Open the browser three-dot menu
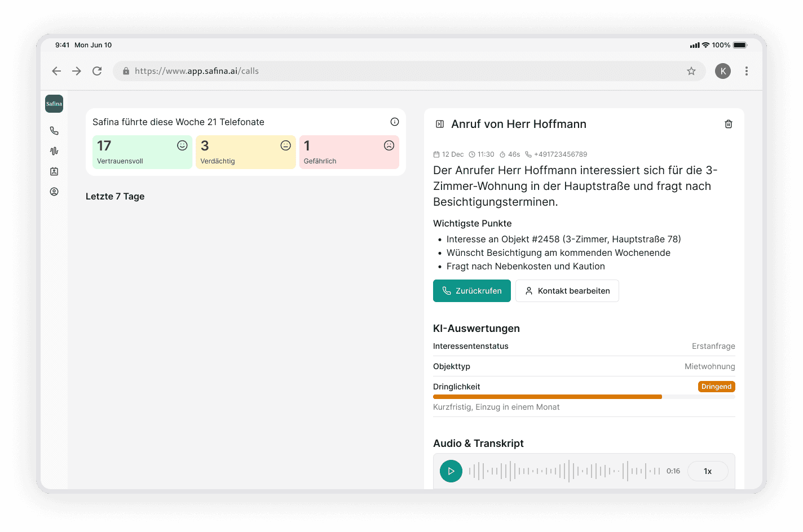 [747, 71]
